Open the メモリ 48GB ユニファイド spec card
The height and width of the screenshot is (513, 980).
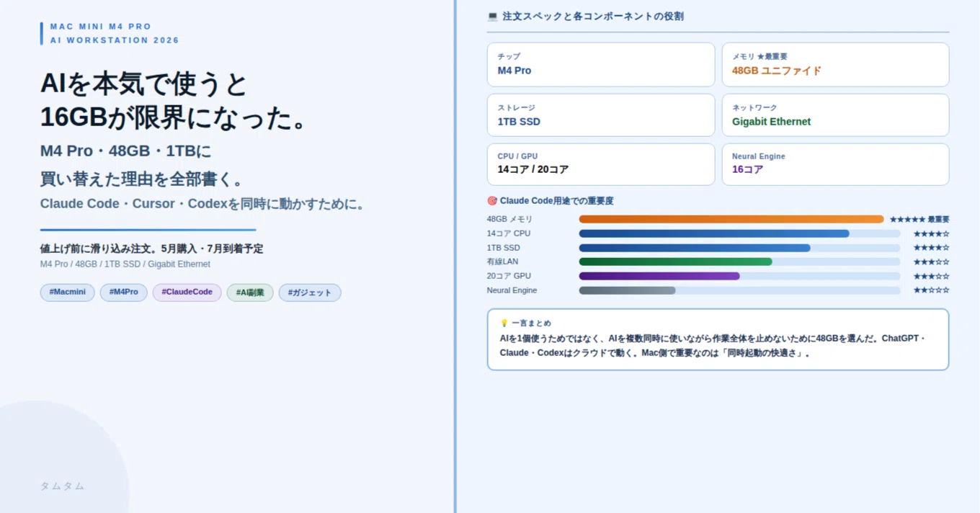[835, 65]
